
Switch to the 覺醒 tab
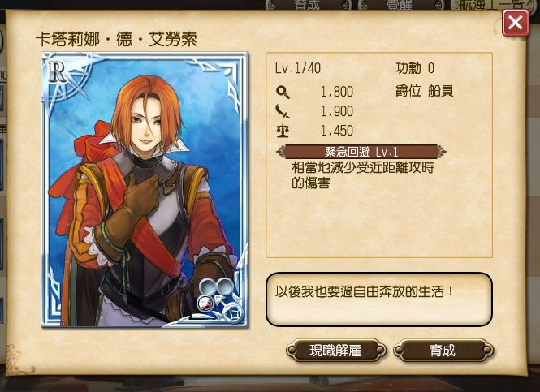click(400, 5)
